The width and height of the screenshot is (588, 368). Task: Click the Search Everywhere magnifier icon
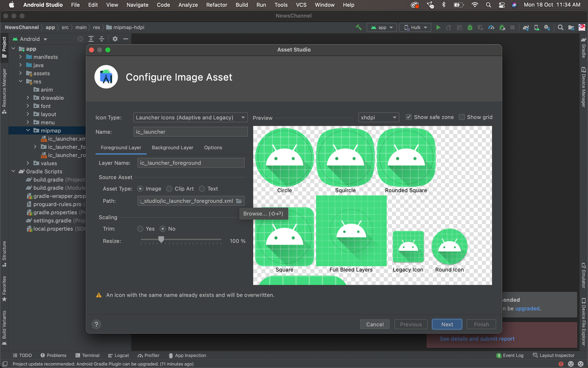pos(560,28)
